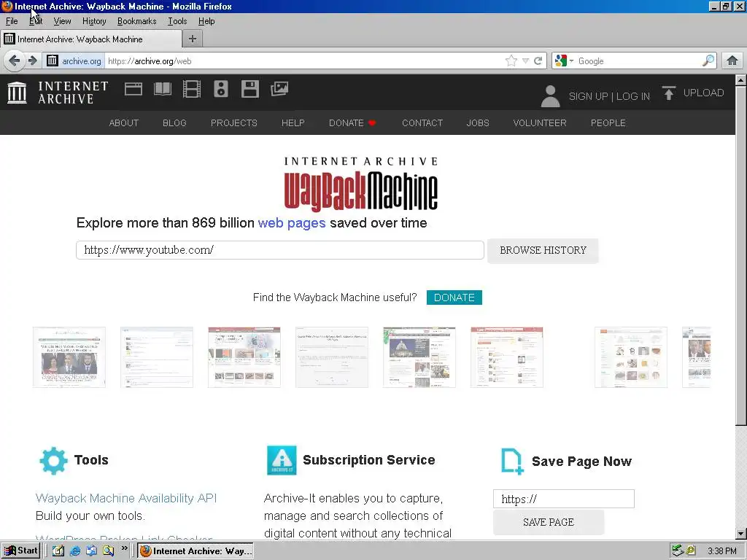Image resolution: width=747 pixels, height=560 pixels.
Task: Open the first website thumbnail with Obama photo
Action: (x=69, y=357)
